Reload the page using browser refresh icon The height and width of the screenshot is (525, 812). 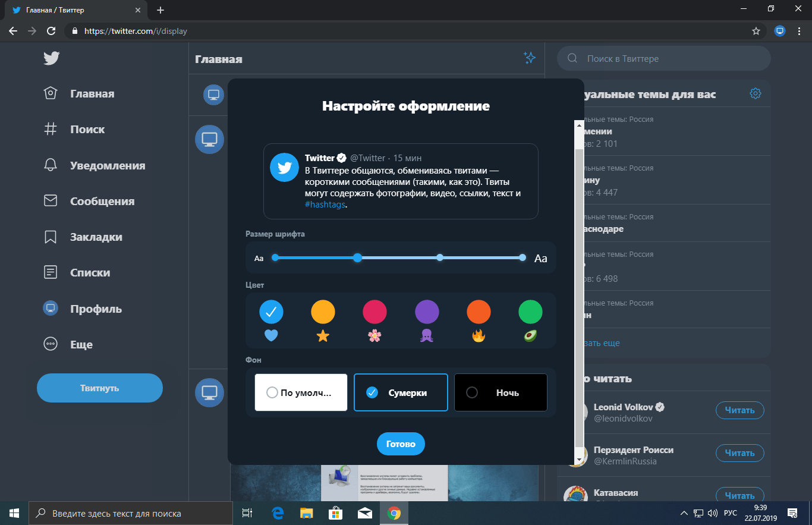pyautogui.click(x=51, y=31)
